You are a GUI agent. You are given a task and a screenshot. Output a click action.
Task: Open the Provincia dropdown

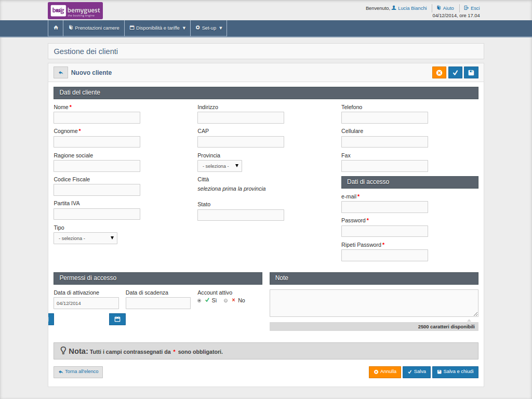[x=220, y=166]
